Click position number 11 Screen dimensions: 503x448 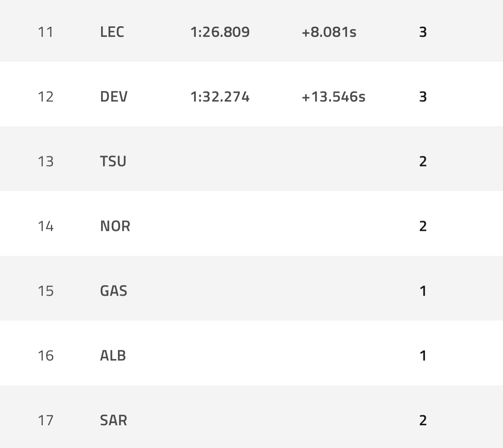coord(45,32)
